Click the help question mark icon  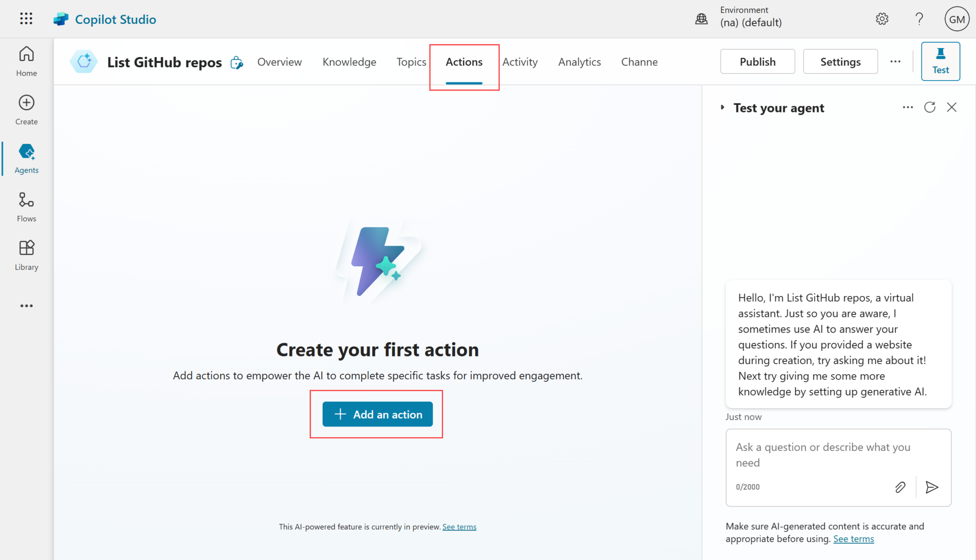pyautogui.click(x=919, y=19)
